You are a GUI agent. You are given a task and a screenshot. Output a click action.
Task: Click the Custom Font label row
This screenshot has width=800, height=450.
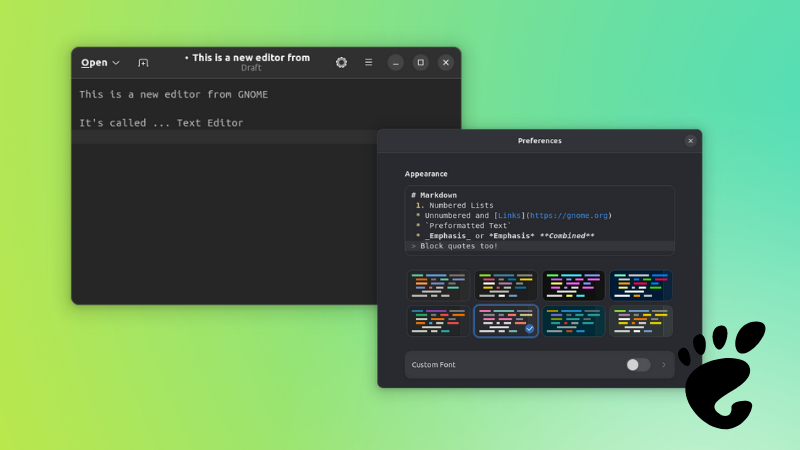tap(434, 365)
